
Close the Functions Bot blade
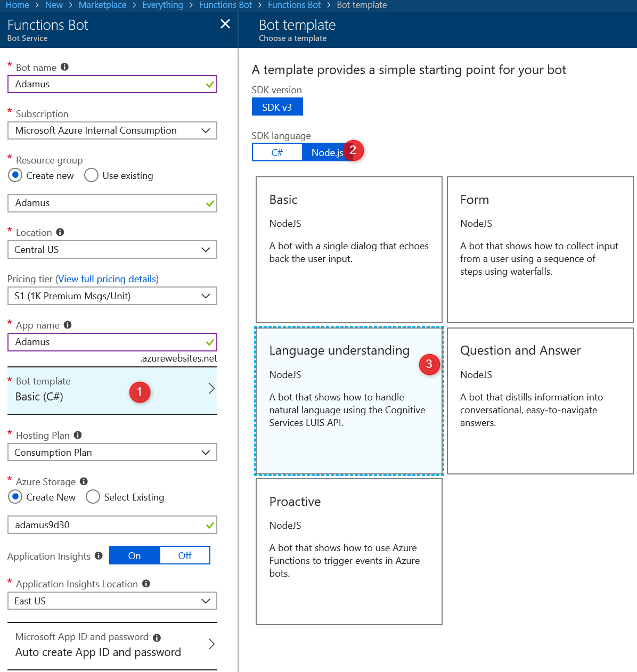225,24
